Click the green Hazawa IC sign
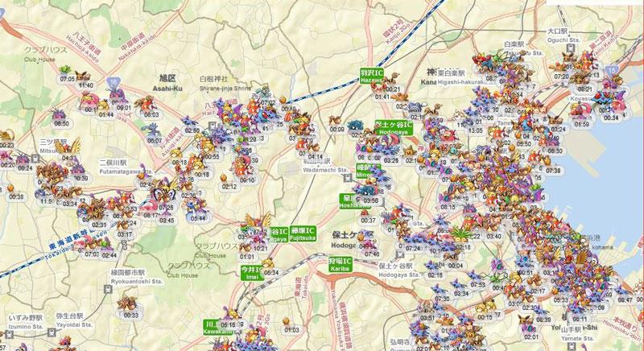Viewport: 644px width, 351px height. [372, 76]
